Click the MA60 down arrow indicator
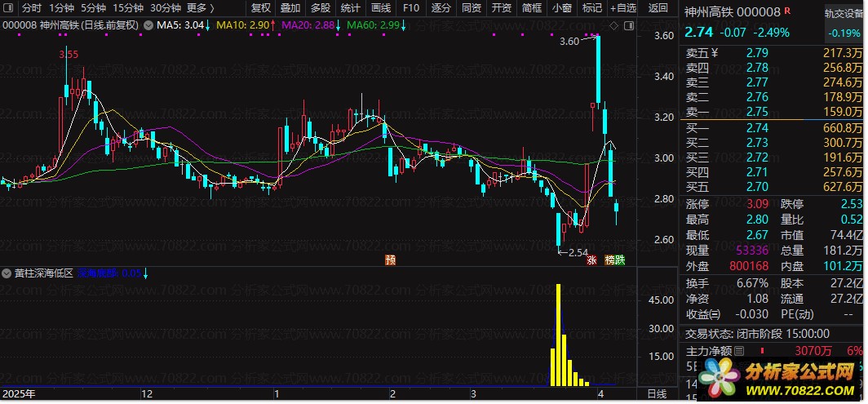 pos(404,25)
